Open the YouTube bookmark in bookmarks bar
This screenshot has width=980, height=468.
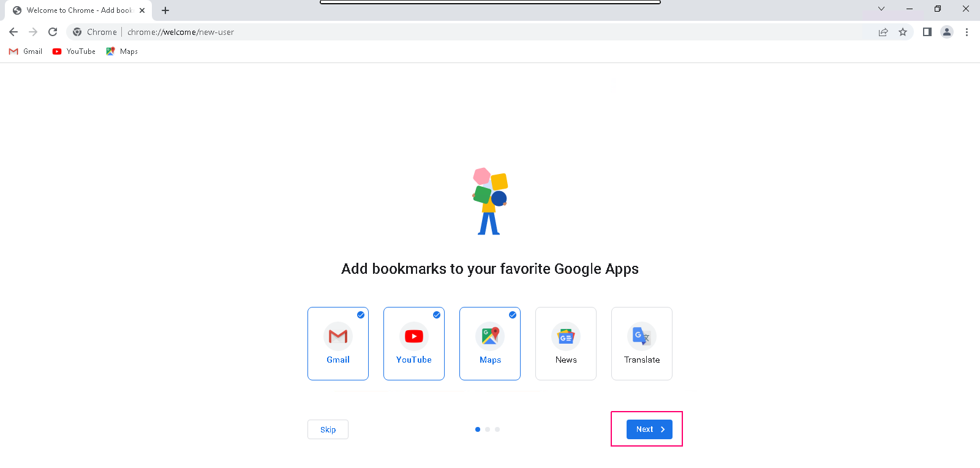[74, 51]
